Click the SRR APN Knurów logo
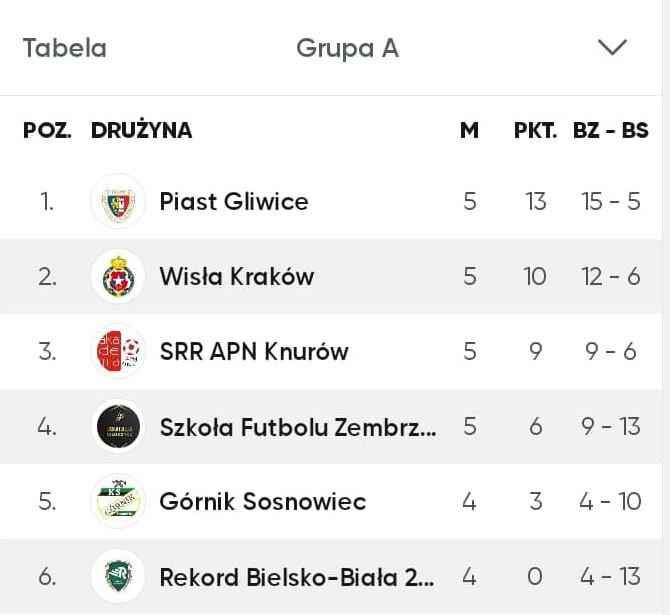Image resolution: width=670 pixels, height=615 pixels. [118, 351]
